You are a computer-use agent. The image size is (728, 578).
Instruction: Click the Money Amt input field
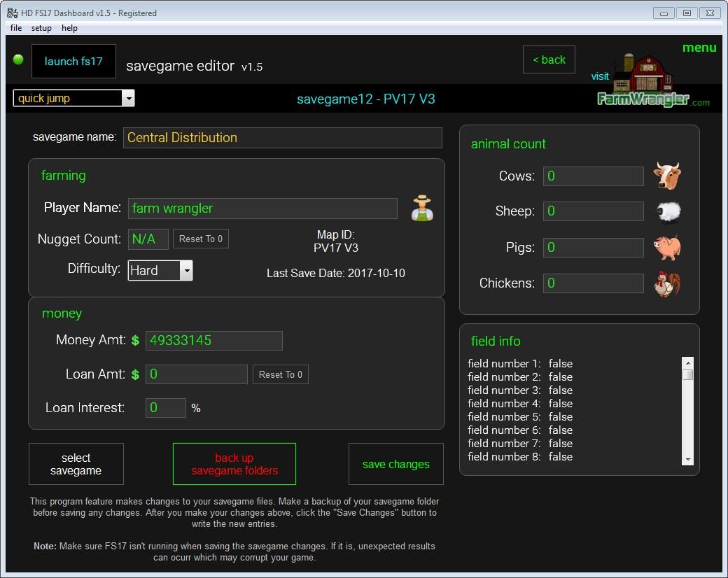[213, 341]
